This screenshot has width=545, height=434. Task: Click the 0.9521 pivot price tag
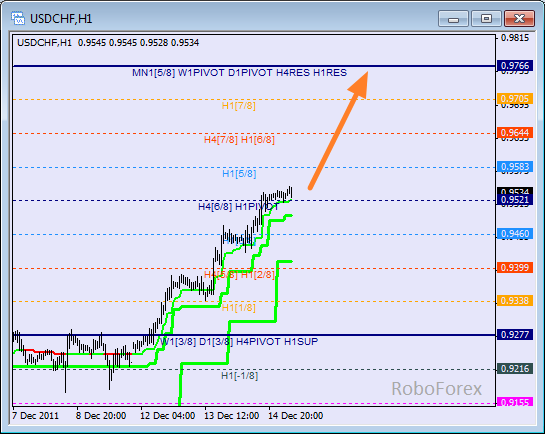point(515,200)
